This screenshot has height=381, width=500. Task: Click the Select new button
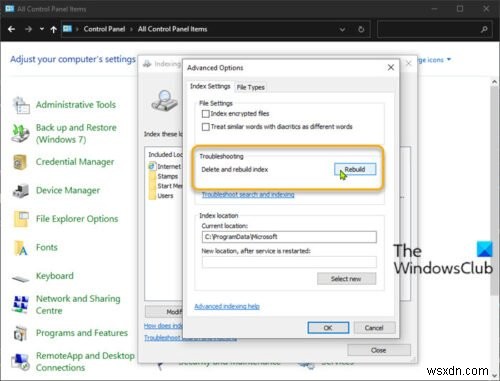point(346,279)
